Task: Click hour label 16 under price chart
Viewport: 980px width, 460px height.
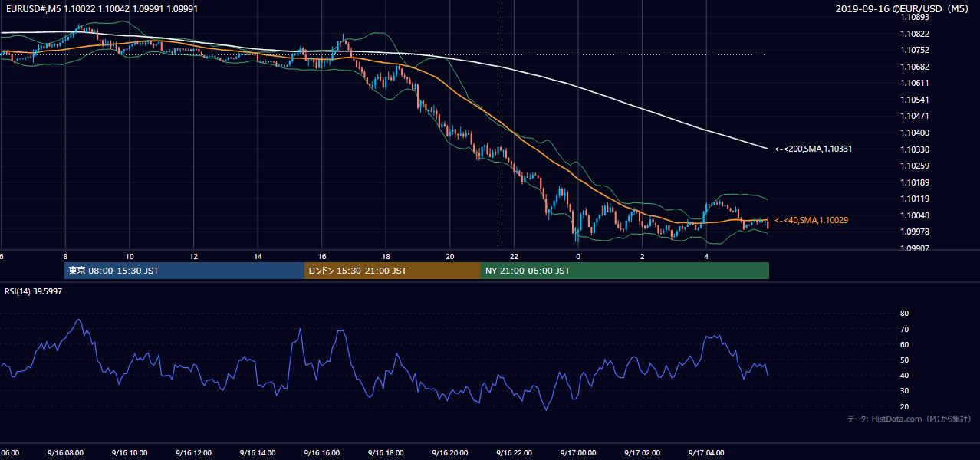Action: coord(322,256)
